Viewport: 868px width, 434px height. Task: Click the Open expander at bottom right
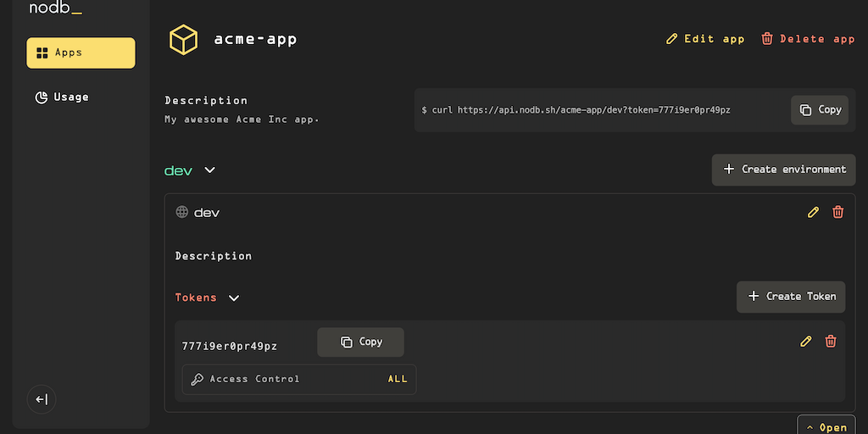tap(826, 426)
